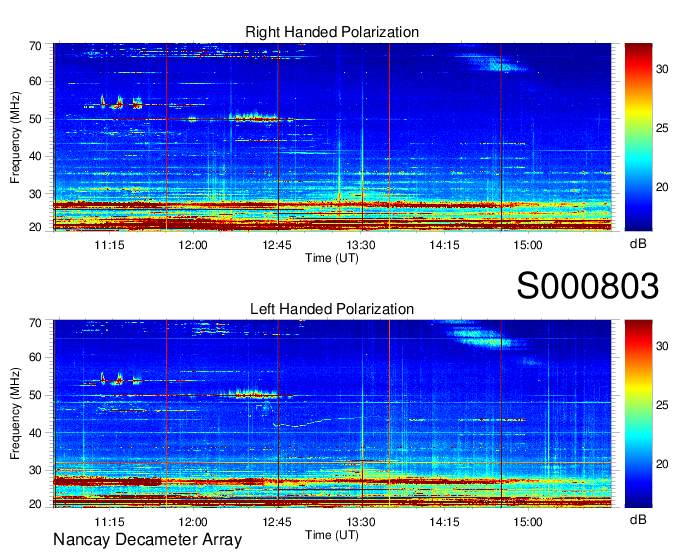This screenshot has width=680, height=552.
Task: Click the Right Handed Polarization title
Action: [x=332, y=32]
